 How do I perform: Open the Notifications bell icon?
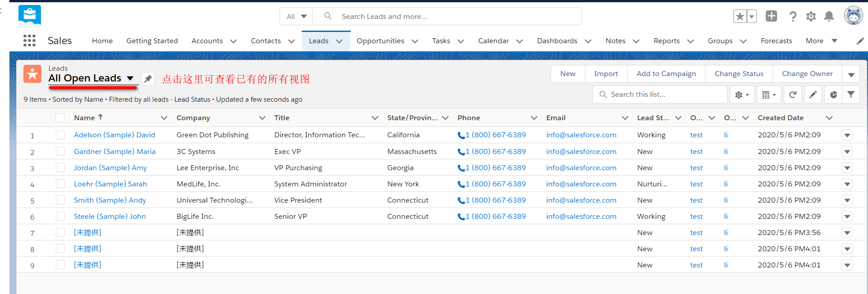[x=829, y=17]
